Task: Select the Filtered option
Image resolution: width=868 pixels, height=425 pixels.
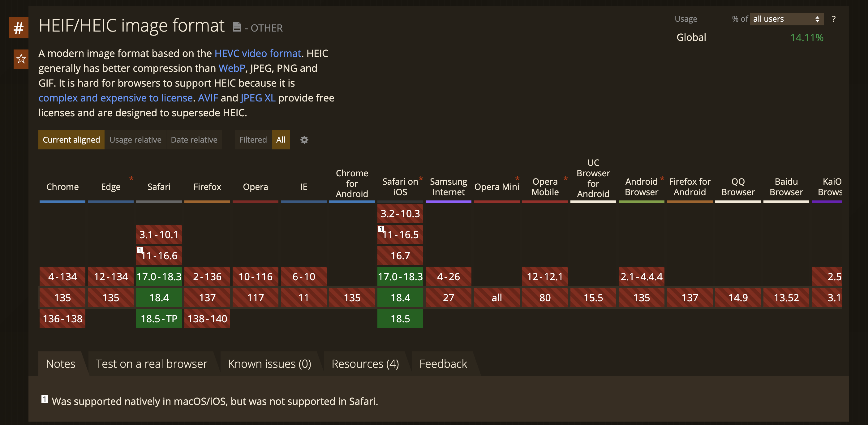Action: point(253,140)
